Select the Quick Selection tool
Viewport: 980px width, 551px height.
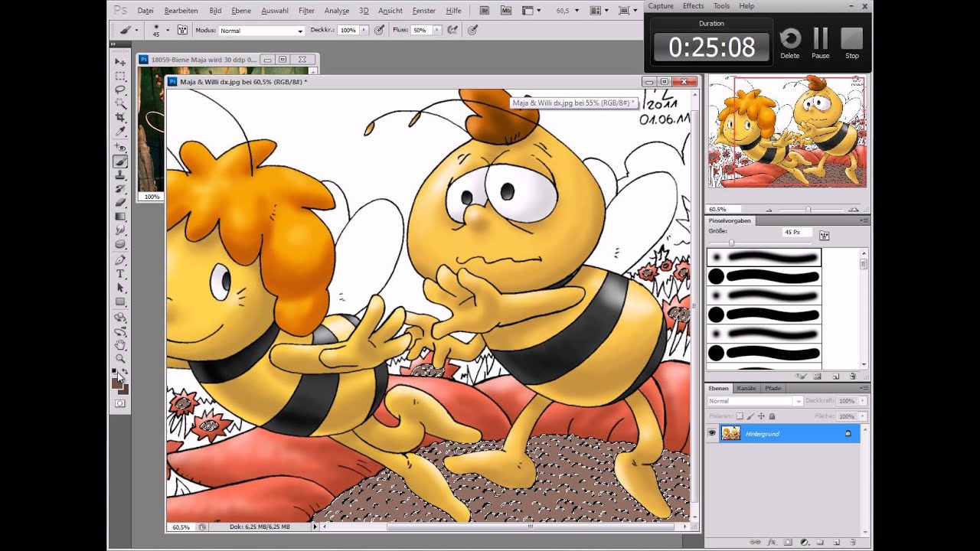[120, 103]
